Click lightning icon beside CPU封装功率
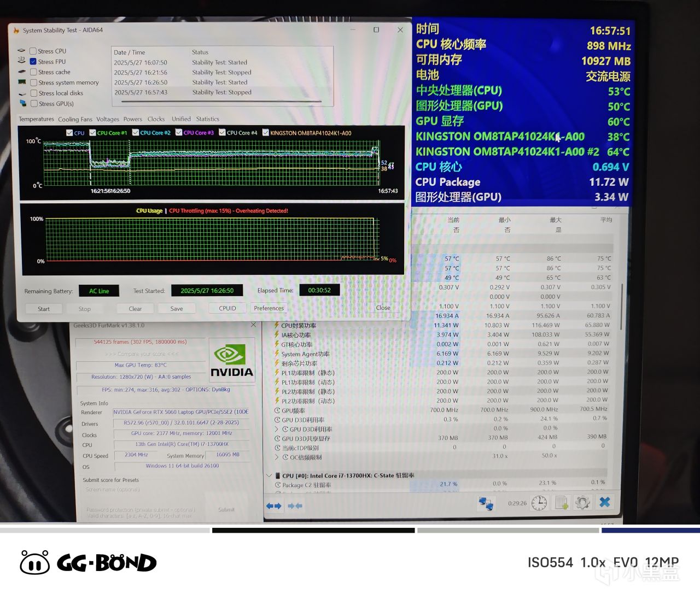Viewport: 700px width, 600px height. [277, 325]
